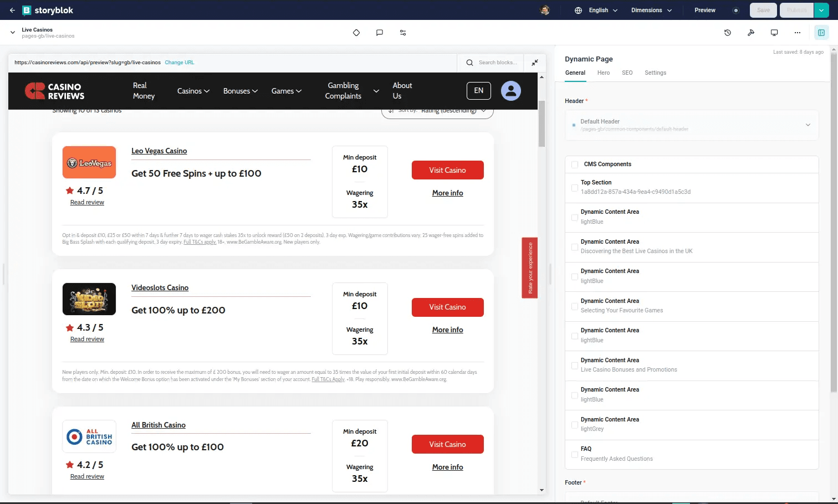Screen dimensions: 838x504
Task: Select the FAQ block checkbox
Action: point(575,454)
